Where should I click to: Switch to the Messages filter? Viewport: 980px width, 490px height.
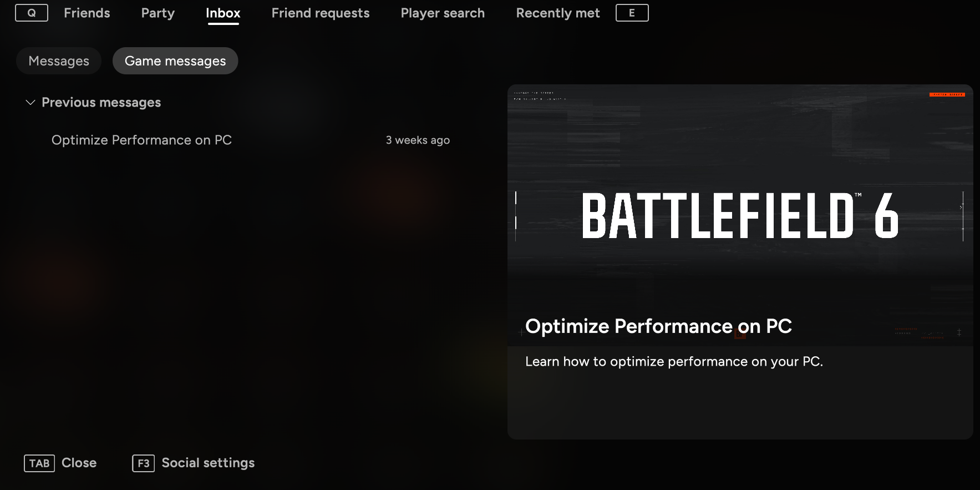pyautogui.click(x=59, y=61)
